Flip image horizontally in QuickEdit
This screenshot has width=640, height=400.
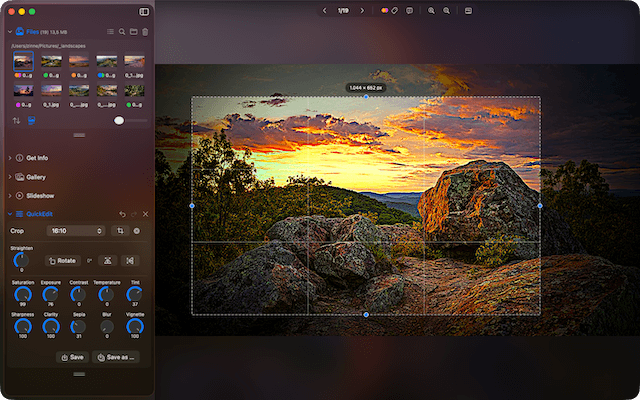click(x=129, y=260)
